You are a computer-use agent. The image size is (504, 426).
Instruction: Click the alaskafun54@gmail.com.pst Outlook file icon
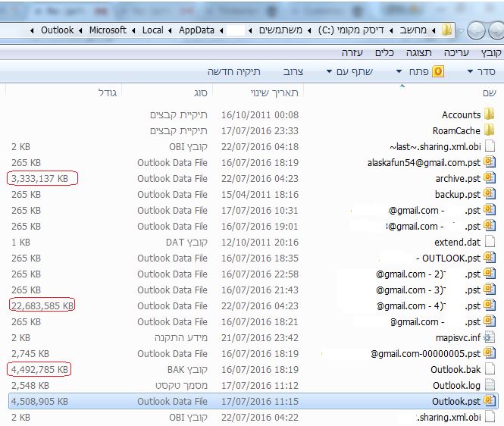(490, 162)
